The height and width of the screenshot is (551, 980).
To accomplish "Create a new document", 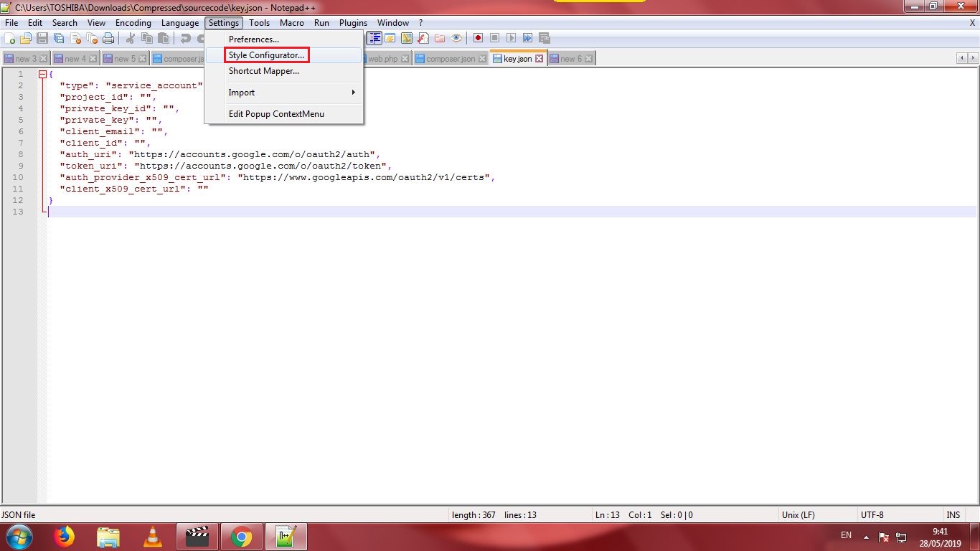I will pos(9,38).
